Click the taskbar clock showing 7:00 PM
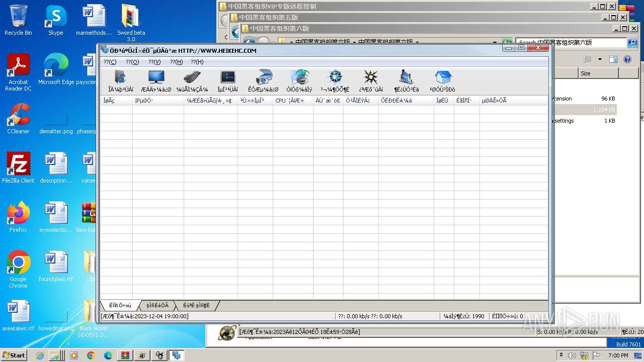This screenshot has width=644, height=362. pyautogui.click(x=618, y=355)
